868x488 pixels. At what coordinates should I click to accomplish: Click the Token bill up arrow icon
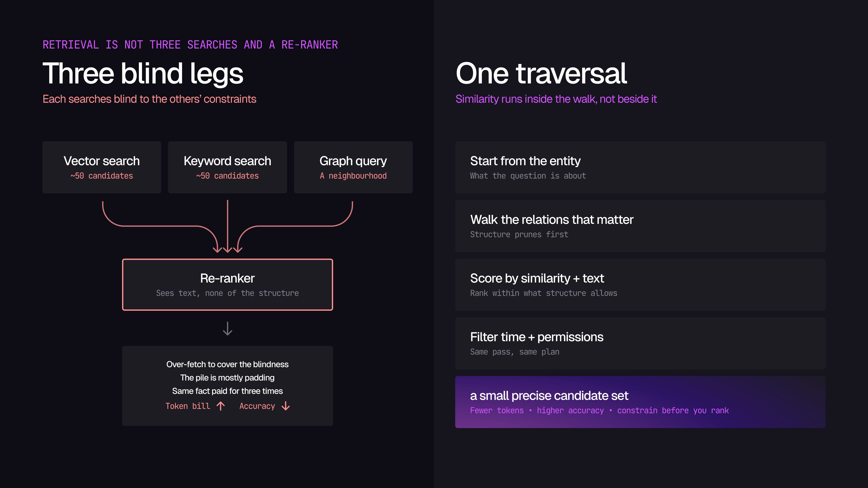click(x=221, y=406)
